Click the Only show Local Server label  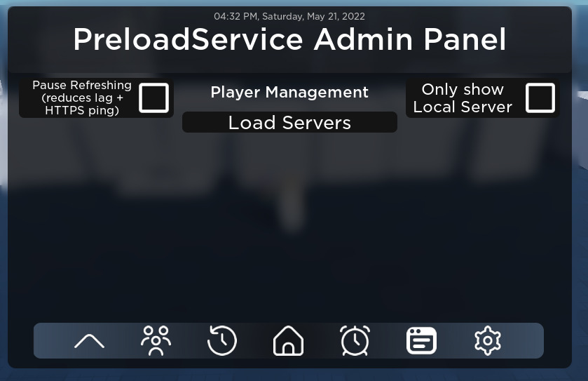[463, 98]
